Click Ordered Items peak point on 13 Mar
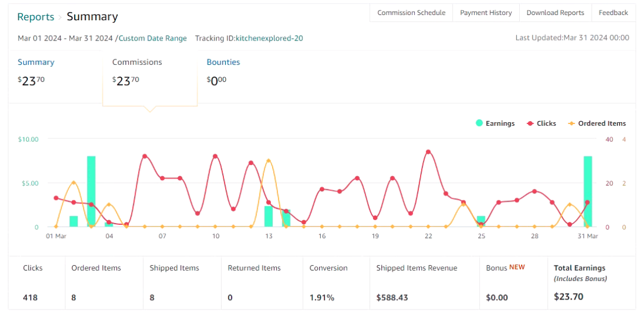Image resolution: width=644 pixels, height=314 pixels. coord(269,160)
